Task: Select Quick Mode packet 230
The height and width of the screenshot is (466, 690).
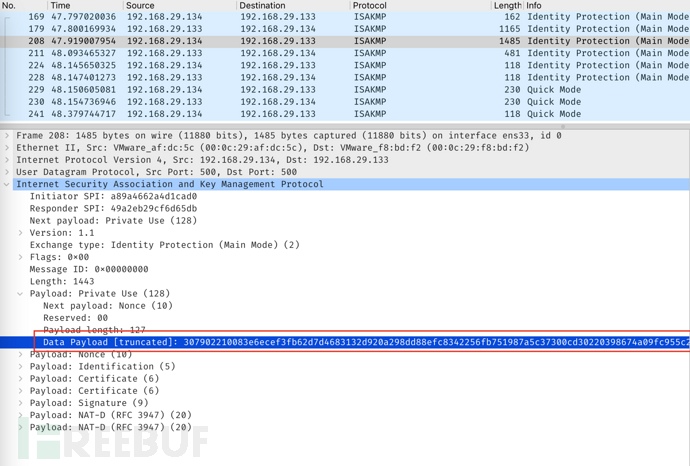Action: (345, 102)
